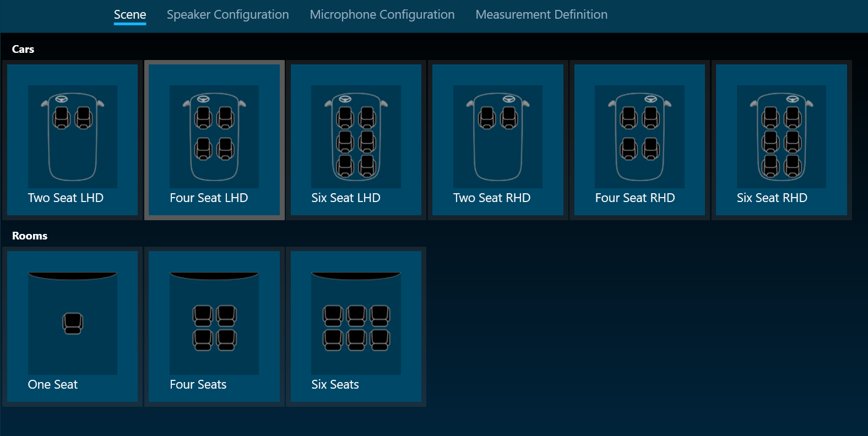Select the One Seat room icon
Screen dimensions: 868x436
pyautogui.click(x=73, y=323)
